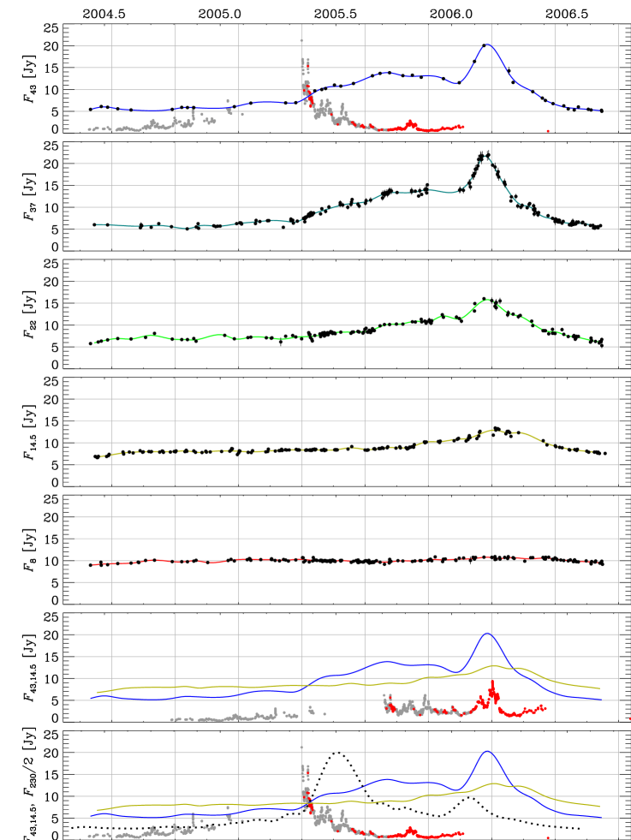Click the gray flare spike in top panel
631x840 pixels.
301,41
